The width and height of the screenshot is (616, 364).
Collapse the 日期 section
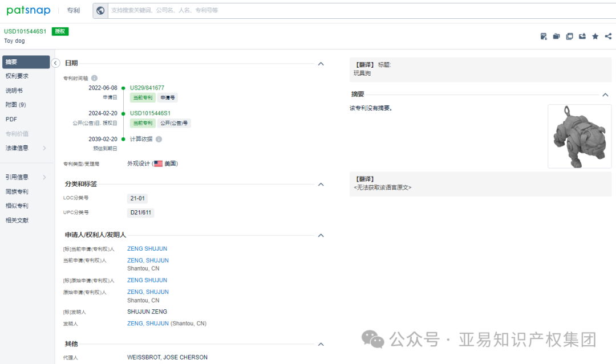(x=321, y=63)
